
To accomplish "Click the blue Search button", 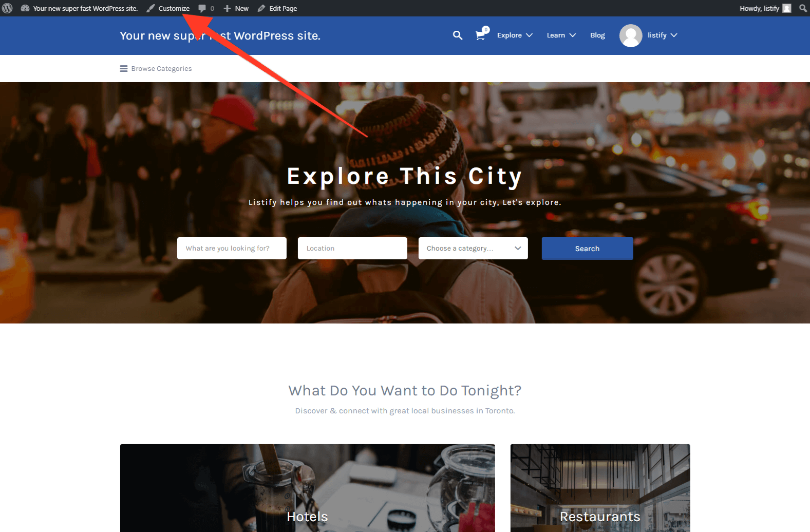I will [x=587, y=249].
